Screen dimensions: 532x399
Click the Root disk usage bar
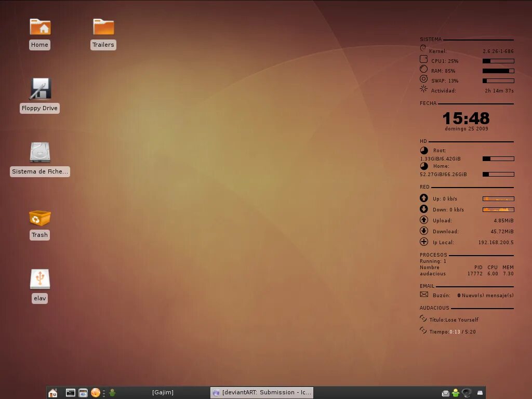[498, 159]
